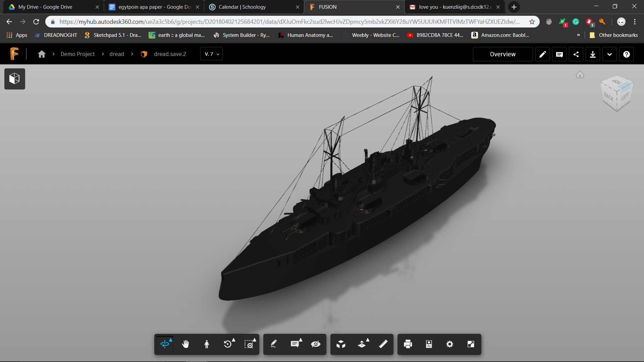
Task: Click the Explode model cube icon
Action: pyautogui.click(x=341, y=344)
